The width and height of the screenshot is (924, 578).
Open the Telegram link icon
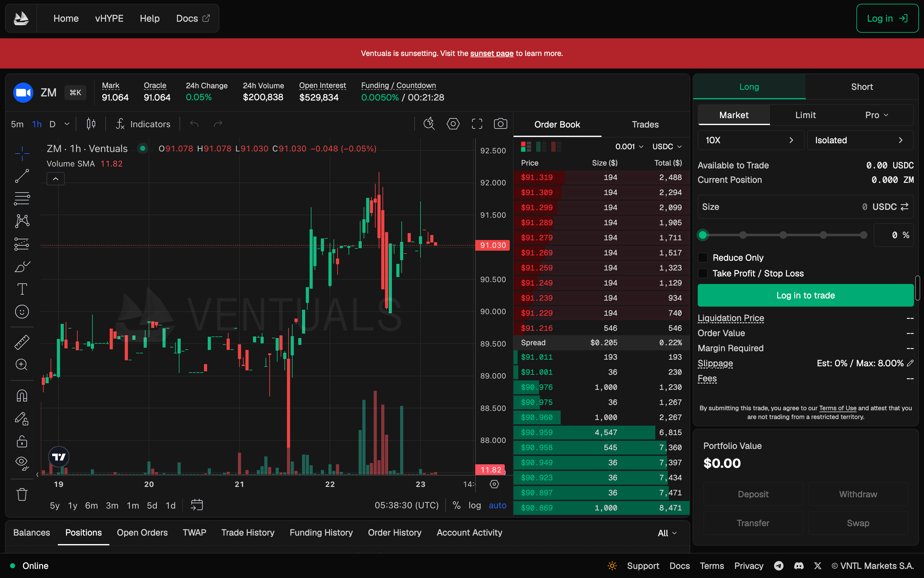(x=779, y=566)
